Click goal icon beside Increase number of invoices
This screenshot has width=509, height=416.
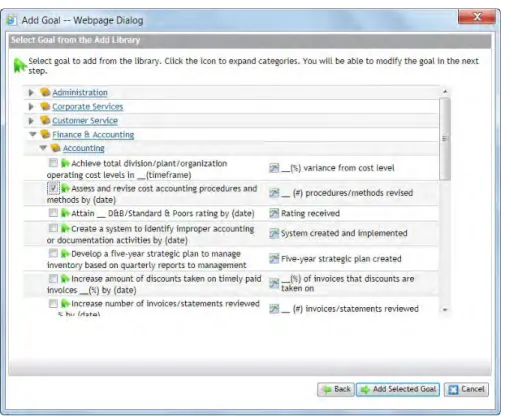65,303
